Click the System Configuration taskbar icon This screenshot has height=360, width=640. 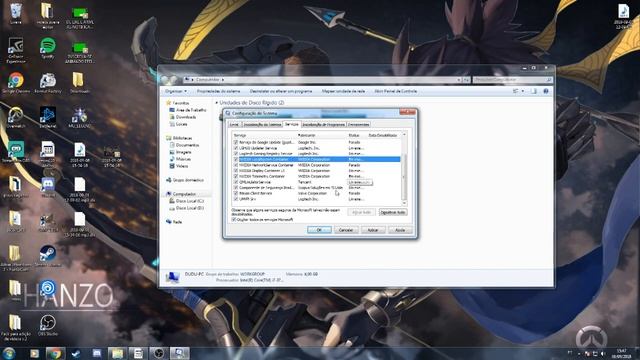(180, 353)
